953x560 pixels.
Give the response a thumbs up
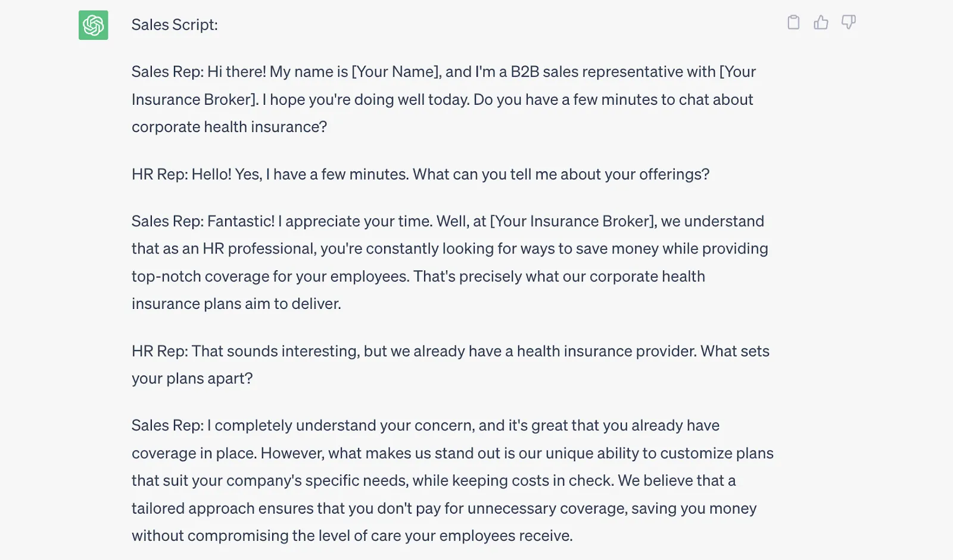821,23
